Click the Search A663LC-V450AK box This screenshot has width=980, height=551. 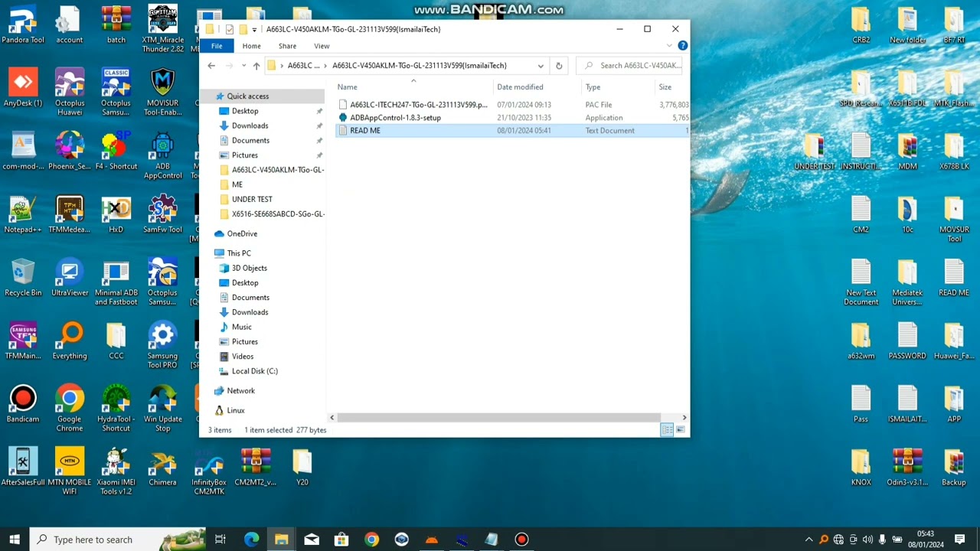tap(629, 66)
